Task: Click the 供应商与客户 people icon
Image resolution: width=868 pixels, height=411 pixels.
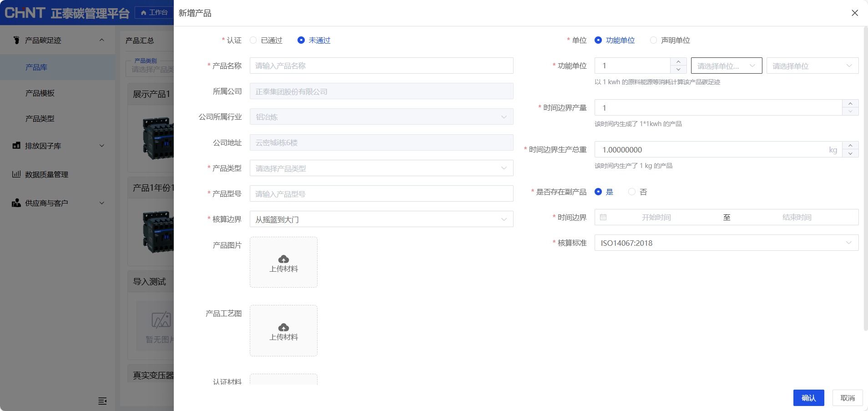Action: [16, 203]
